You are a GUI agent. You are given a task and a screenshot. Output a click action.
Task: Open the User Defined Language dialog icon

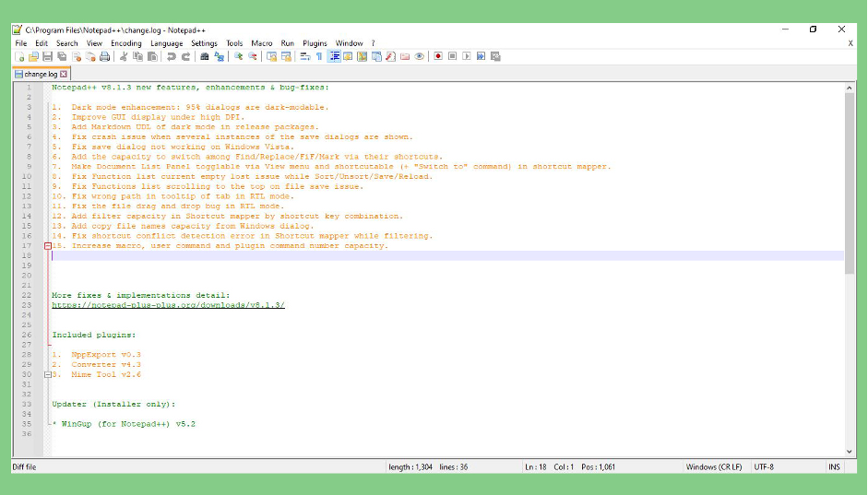pyautogui.click(x=348, y=56)
